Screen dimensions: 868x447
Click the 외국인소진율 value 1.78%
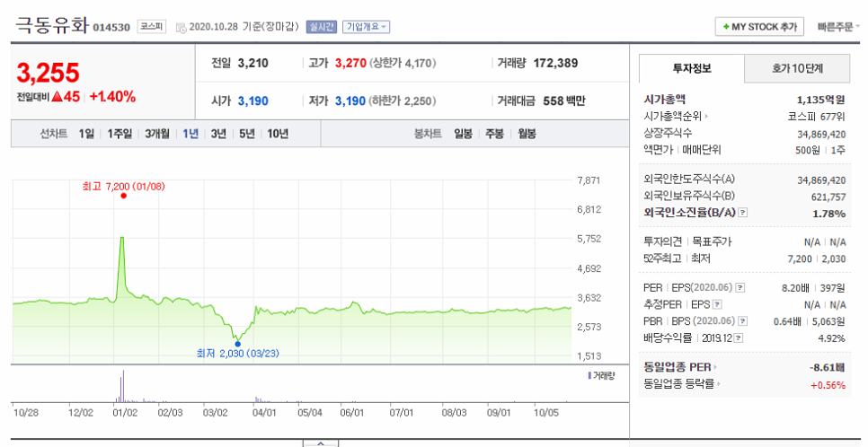[828, 214]
